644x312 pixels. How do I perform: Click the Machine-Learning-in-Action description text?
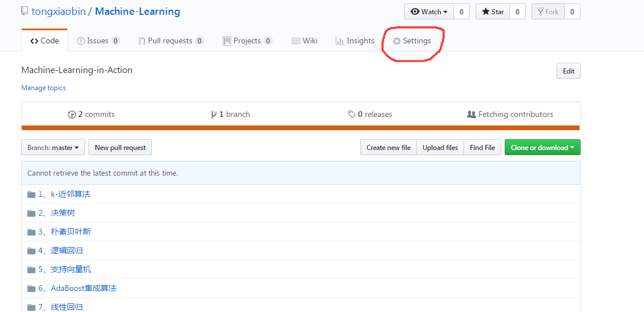click(77, 70)
